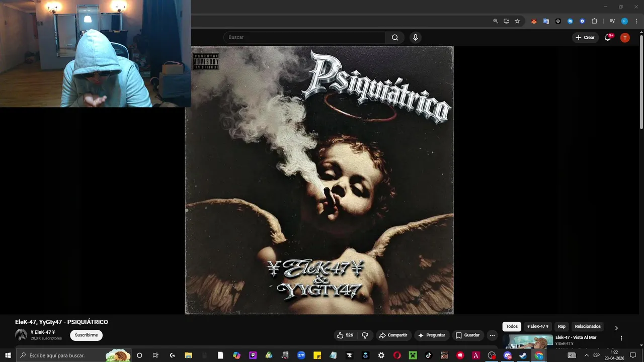Open the Windows notification center
644x362 pixels.
(633, 355)
